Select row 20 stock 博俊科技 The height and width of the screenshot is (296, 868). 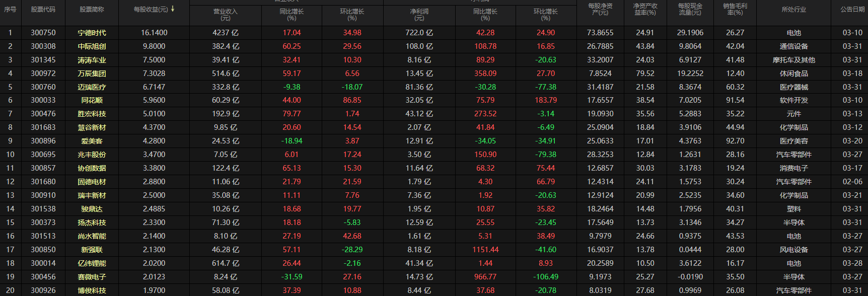tap(92, 290)
